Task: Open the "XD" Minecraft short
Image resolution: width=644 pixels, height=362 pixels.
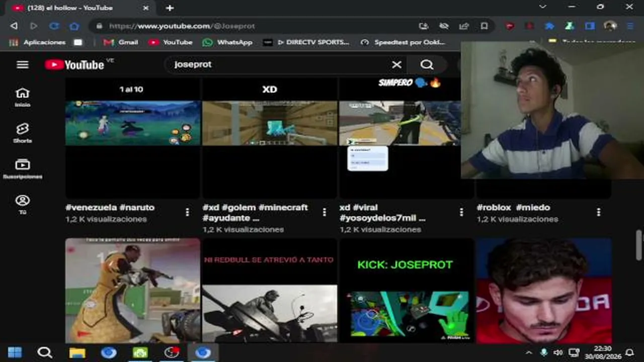Action: pos(270,138)
